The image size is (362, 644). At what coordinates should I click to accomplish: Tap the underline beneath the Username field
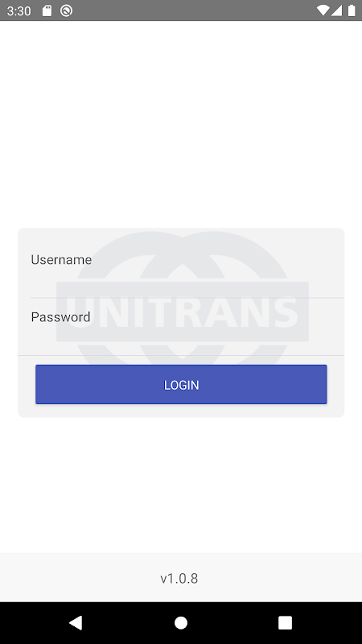(187, 297)
